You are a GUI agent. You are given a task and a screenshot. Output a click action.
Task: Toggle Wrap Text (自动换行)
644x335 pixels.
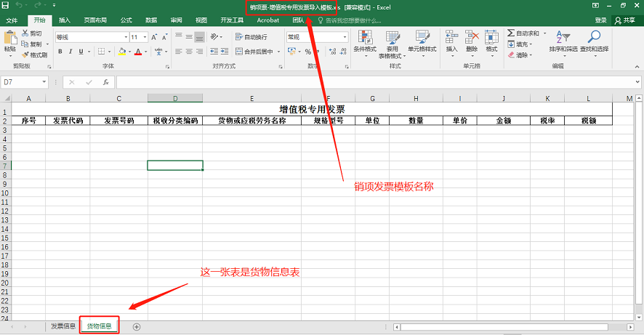pos(251,36)
